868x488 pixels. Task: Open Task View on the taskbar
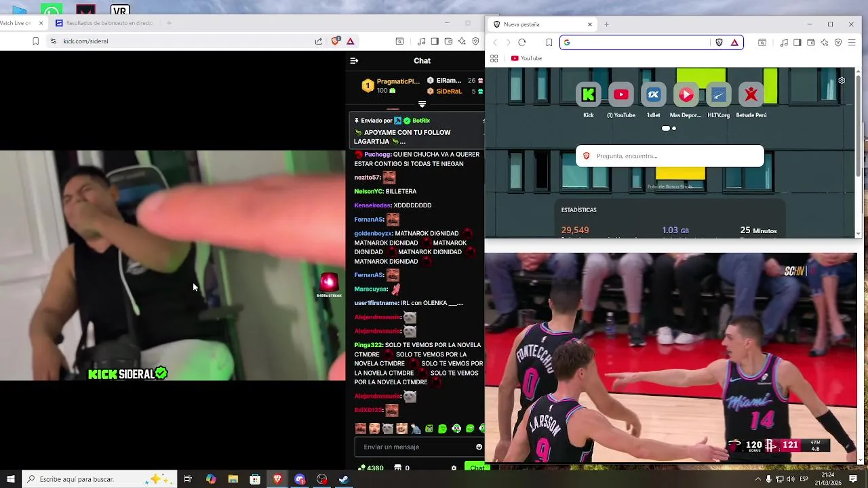point(188,479)
